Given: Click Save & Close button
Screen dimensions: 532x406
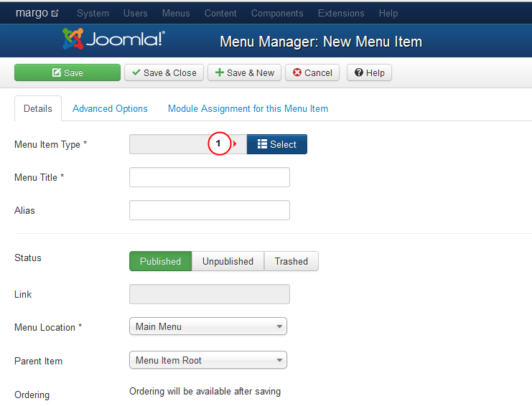Looking at the screenshot, I should [164, 72].
